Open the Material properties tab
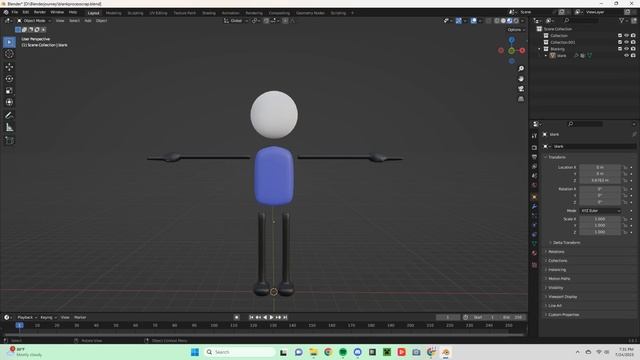The height and width of the screenshot is (360, 640). (x=534, y=253)
